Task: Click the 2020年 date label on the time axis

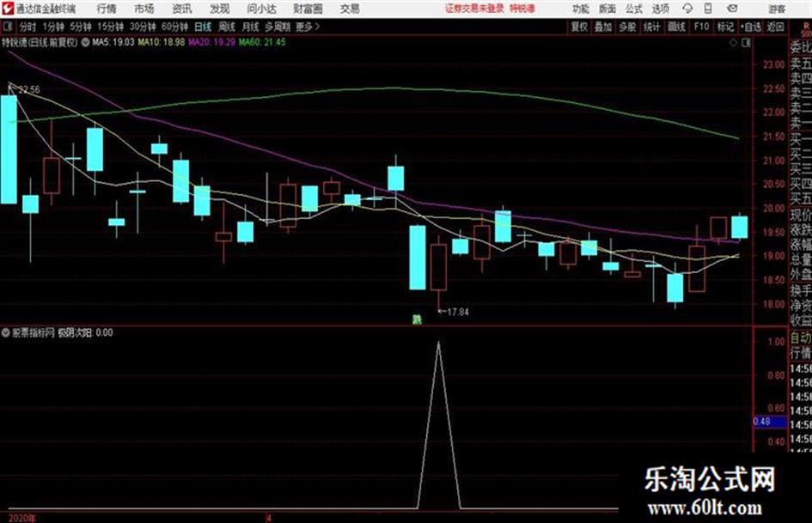Action: click(22, 519)
